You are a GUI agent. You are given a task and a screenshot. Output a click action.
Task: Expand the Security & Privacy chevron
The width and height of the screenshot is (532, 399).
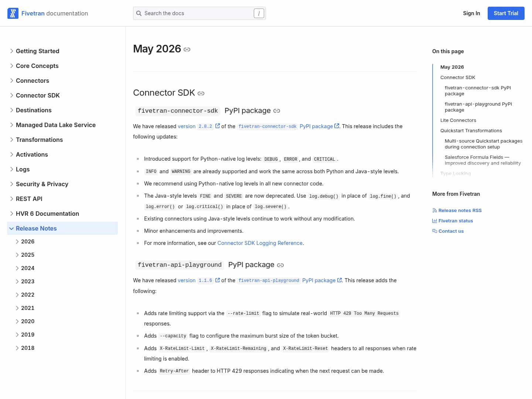[x=11, y=184]
